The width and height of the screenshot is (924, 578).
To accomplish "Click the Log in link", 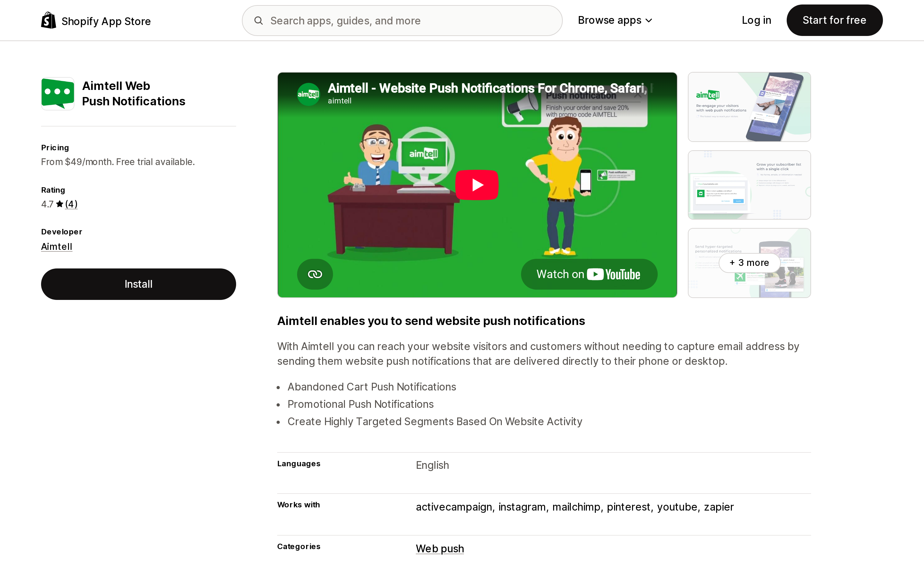I will 757,20.
